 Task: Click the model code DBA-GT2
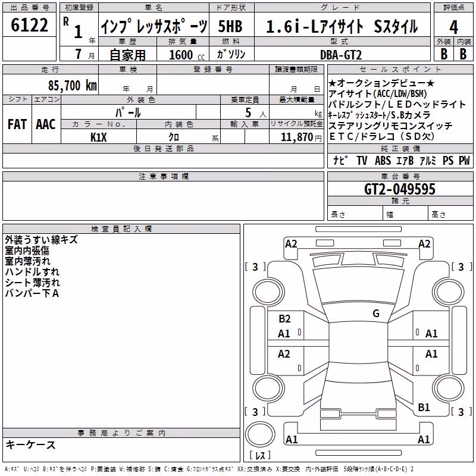341,55
